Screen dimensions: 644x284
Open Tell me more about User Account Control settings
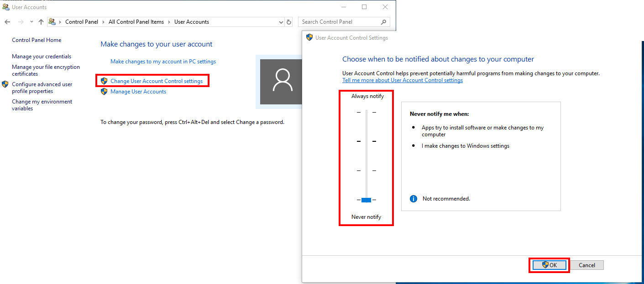[x=403, y=80]
